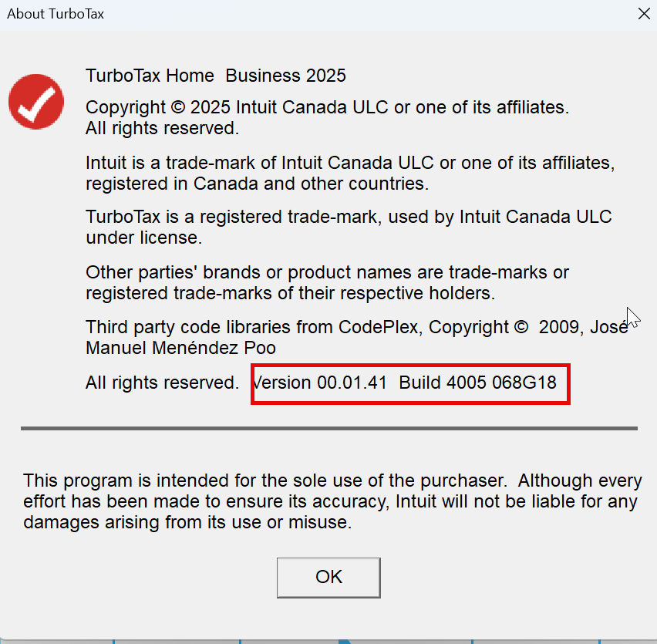
Task: Click the Copyright © 2025 Intuit Canada line
Action: click(x=327, y=107)
